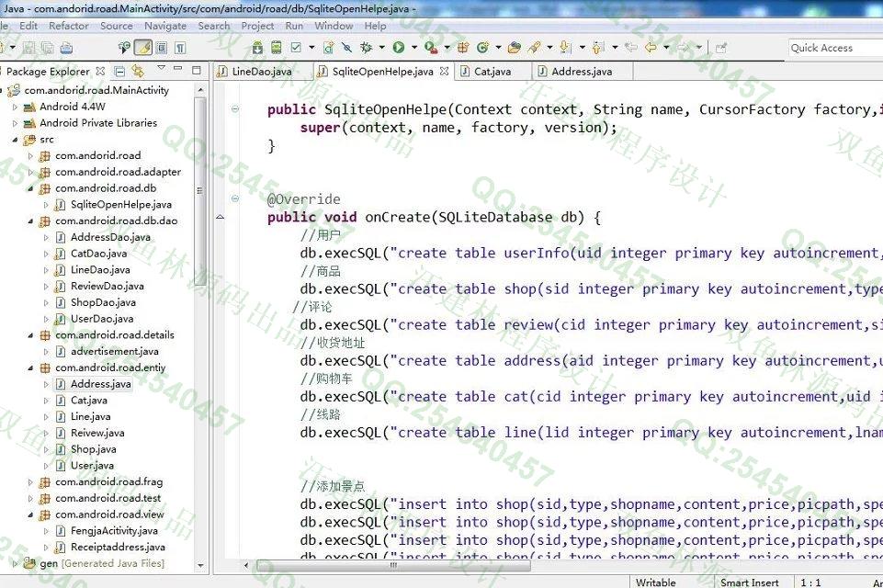The width and height of the screenshot is (883, 588).
Task: Close the Package Explorer view
Action: [x=100, y=71]
